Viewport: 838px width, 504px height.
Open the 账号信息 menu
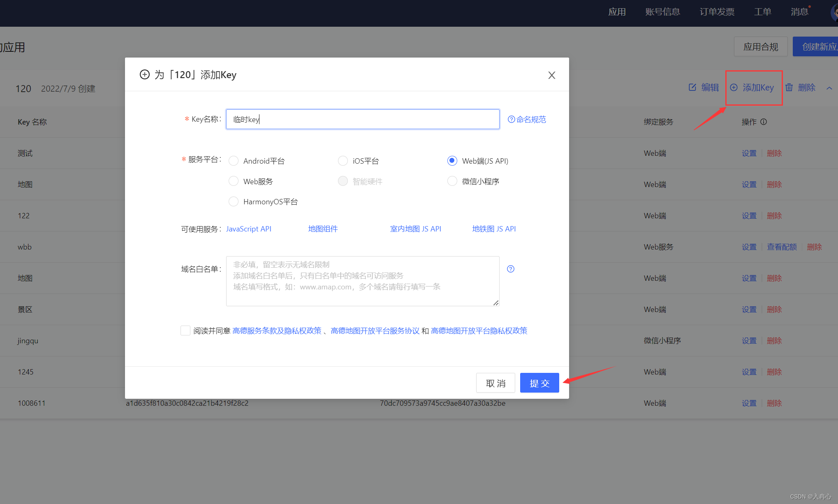point(662,12)
